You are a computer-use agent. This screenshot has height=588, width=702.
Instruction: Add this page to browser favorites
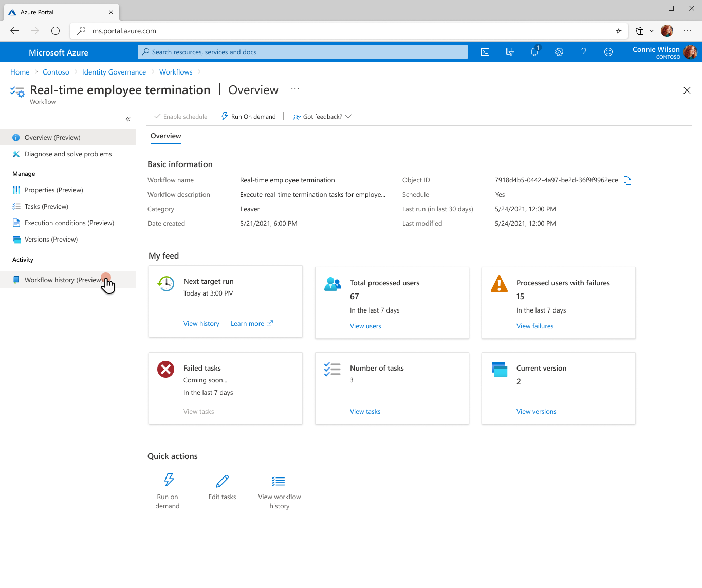(x=619, y=31)
